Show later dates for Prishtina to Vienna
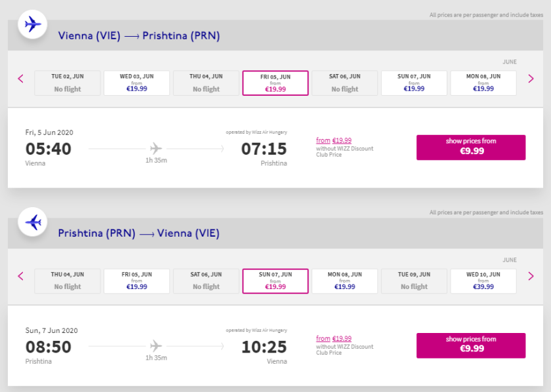This screenshot has width=551, height=392. [x=531, y=276]
